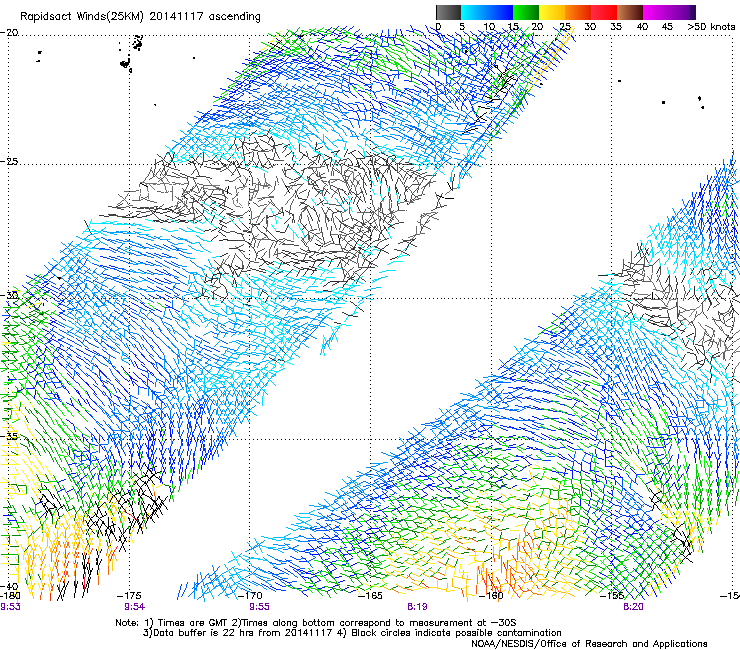
Task: Click the longitude label '-170'
Action: click(250, 596)
